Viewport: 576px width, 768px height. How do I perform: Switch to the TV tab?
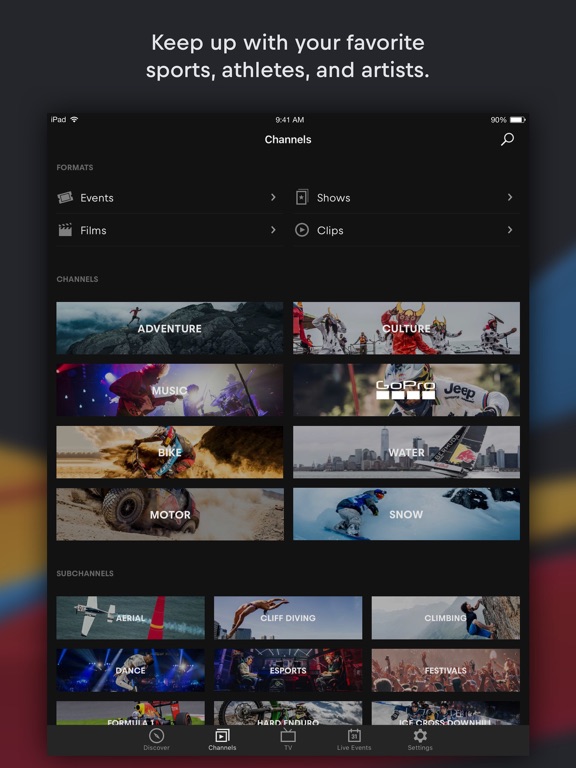point(288,740)
